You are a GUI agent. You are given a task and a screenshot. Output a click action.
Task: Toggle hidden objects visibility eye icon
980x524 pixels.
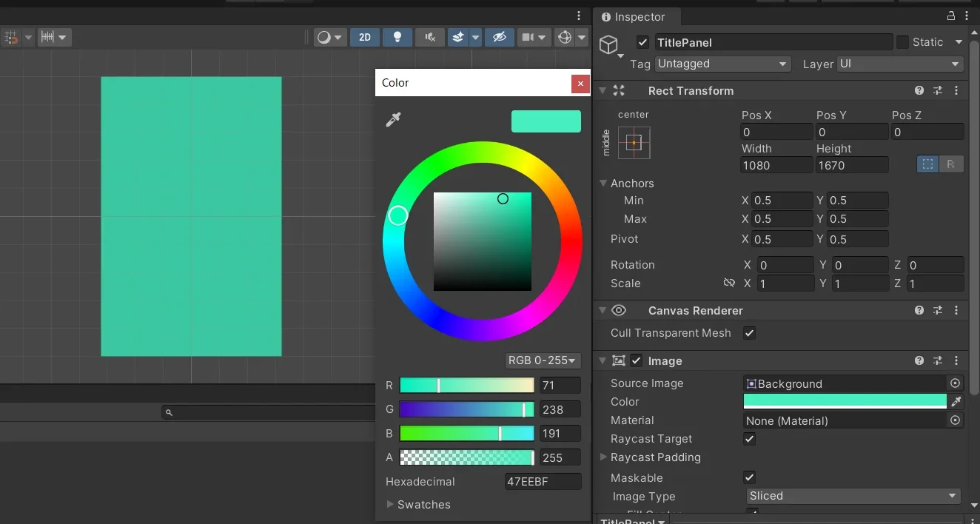tap(500, 37)
